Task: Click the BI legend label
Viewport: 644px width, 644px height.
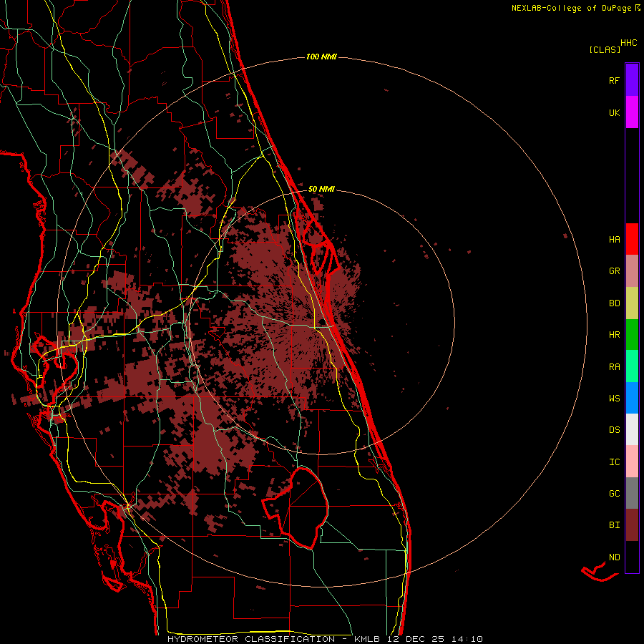Action: [x=614, y=525]
